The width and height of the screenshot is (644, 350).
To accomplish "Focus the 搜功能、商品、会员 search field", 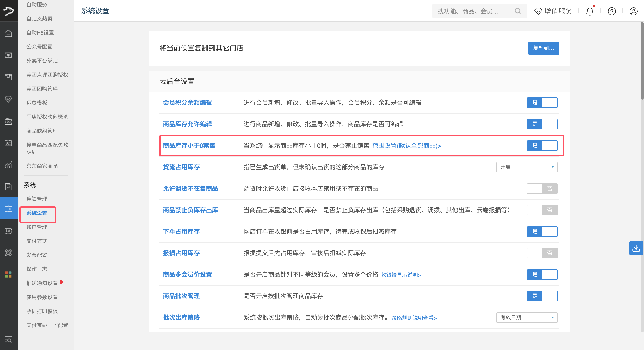I will 479,11.
